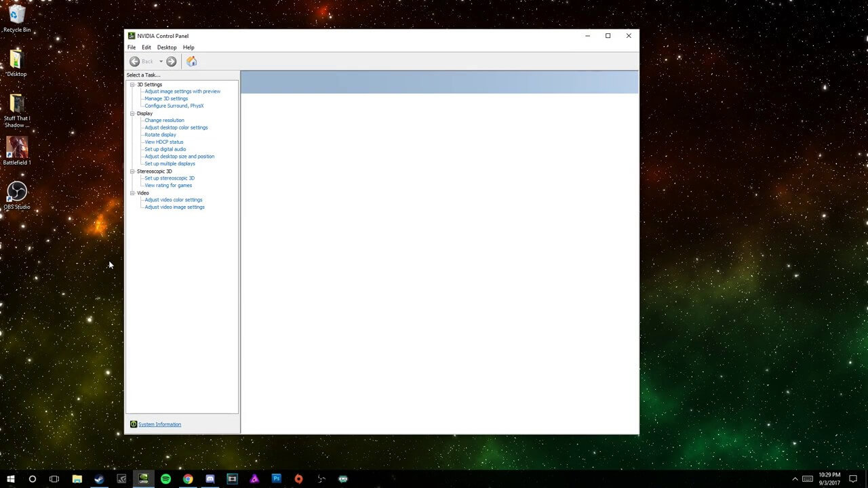Viewport: 868px width, 488px height.
Task: Open Configure Surround, PhysX
Action: point(174,106)
